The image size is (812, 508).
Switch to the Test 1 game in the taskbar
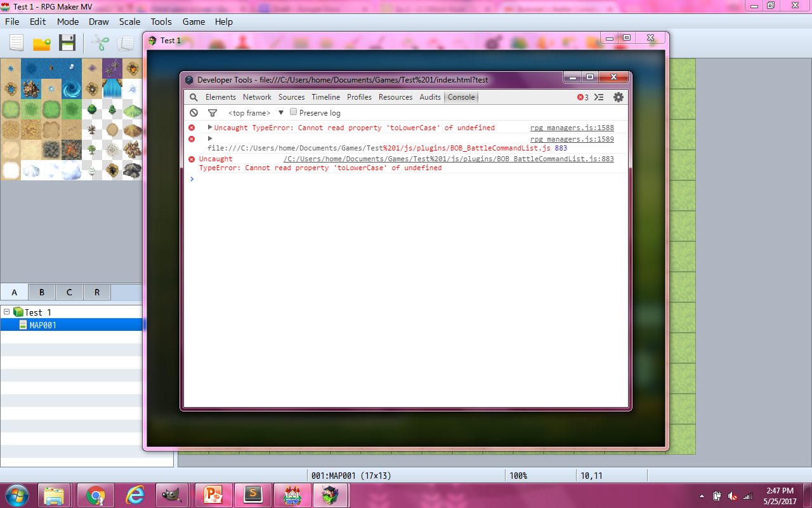pyautogui.click(x=331, y=495)
